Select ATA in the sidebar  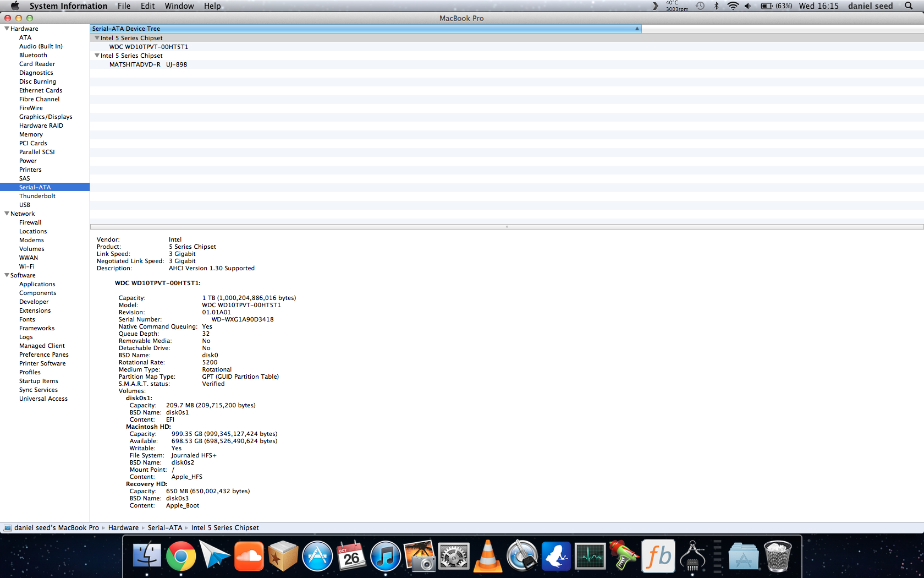[x=25, y=37]
